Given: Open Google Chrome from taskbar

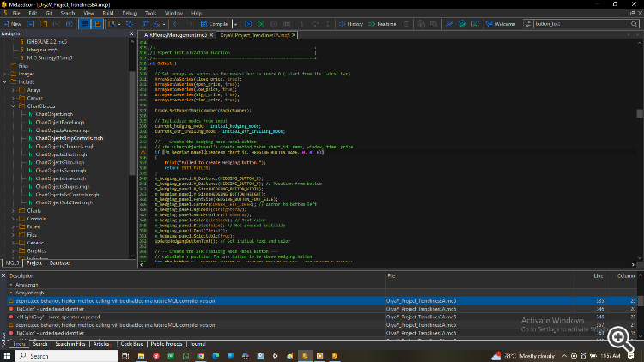Looking at the screenshot, I should point(201,356).
